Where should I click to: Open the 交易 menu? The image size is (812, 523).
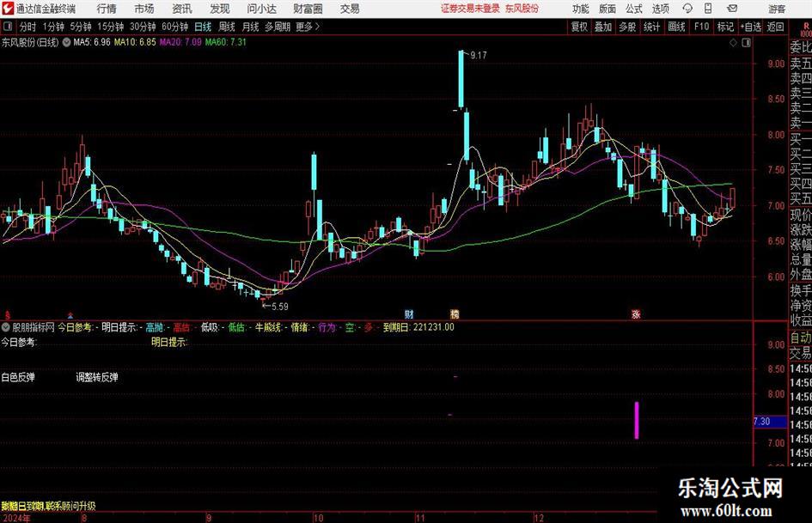point(350,9)
